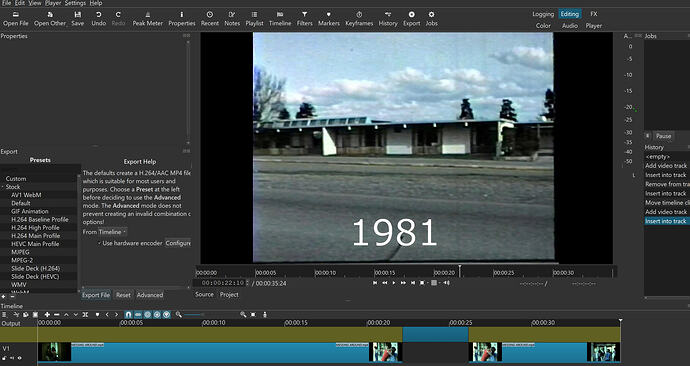Switch to the Logging layout
The image size is (690, 366).
point(543,14)
